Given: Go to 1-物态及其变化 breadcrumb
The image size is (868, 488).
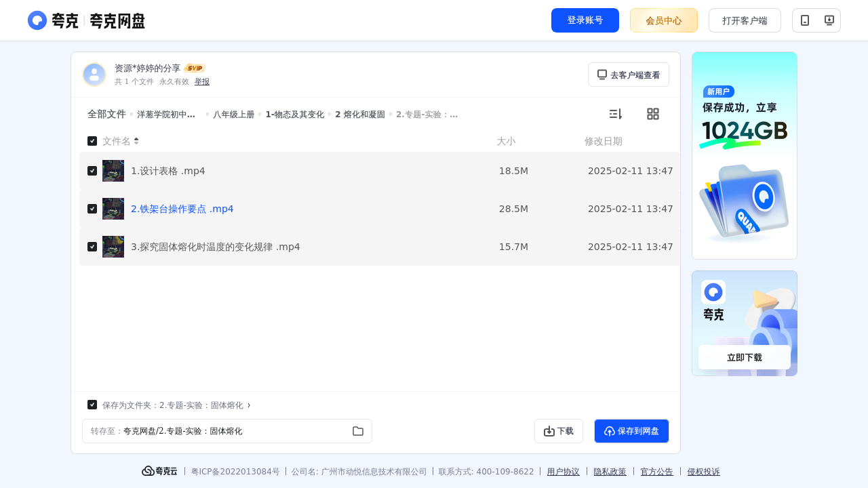Looking at the screenshot, I should (295, 115).
